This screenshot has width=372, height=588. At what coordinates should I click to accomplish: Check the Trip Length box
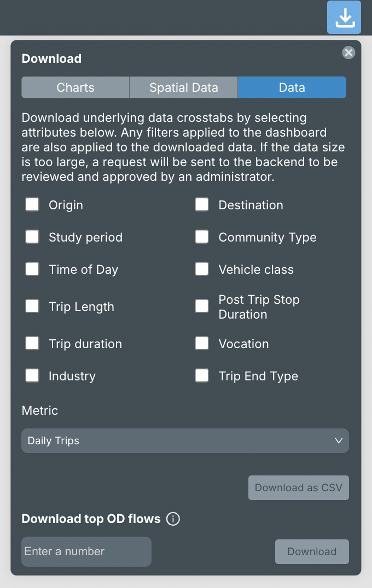coord(32,307)
